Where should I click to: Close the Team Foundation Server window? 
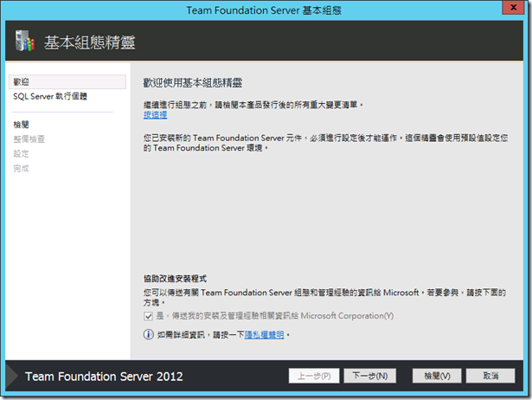513,7
